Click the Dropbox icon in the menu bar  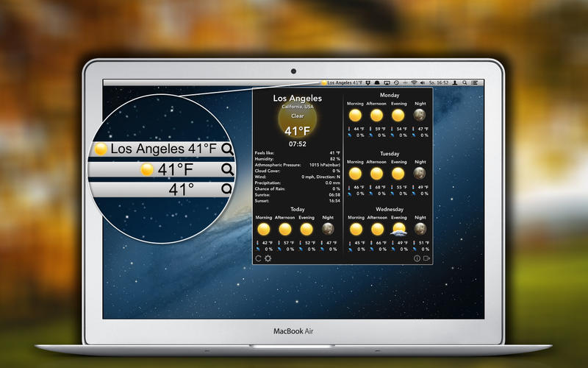point(368,82)
